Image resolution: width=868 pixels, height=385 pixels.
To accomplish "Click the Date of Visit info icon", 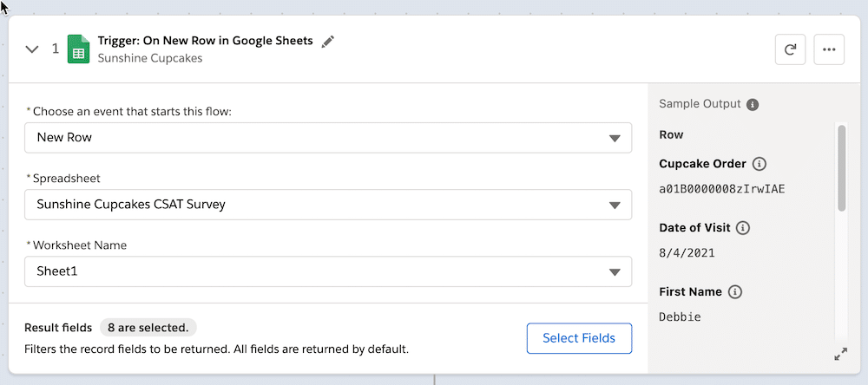I will pyautogui.click(x=744, y=227).
